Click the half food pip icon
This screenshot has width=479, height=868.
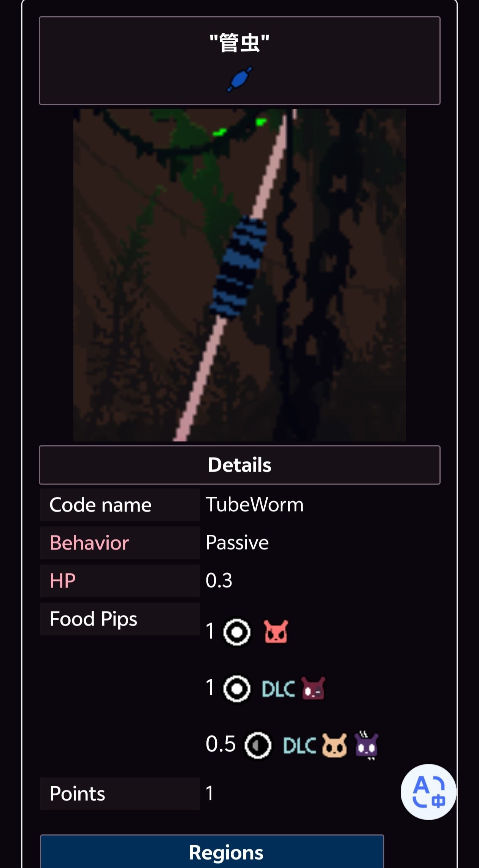point(258,745)
